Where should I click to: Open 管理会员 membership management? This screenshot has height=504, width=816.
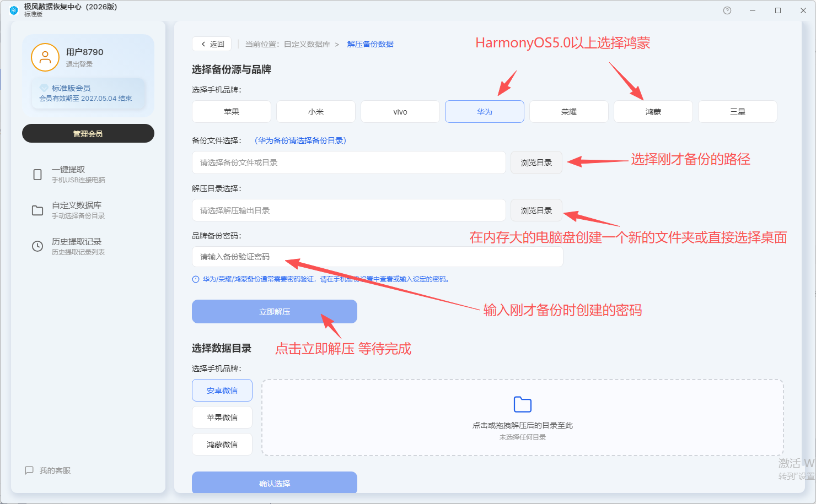(x=88, y=133)
